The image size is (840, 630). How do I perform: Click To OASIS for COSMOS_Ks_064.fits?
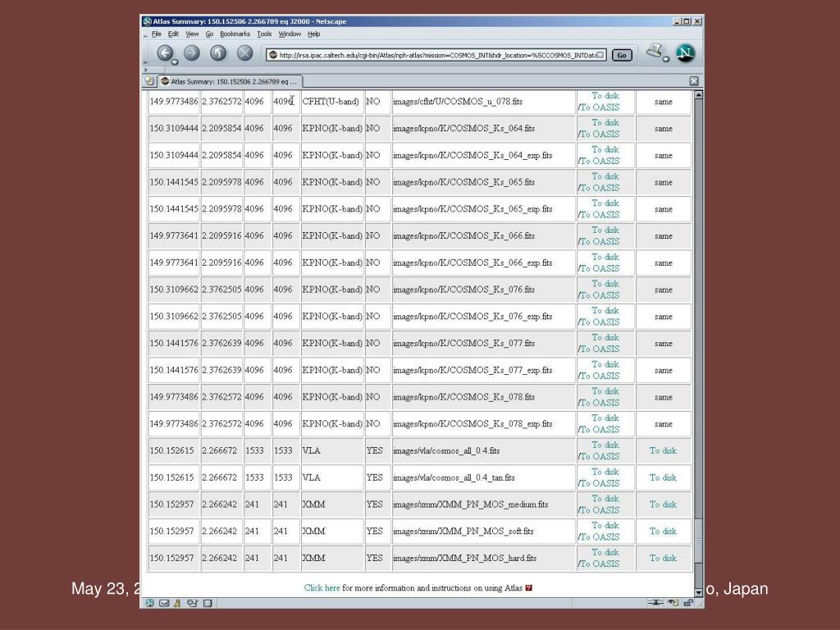[x=600, y=134]
